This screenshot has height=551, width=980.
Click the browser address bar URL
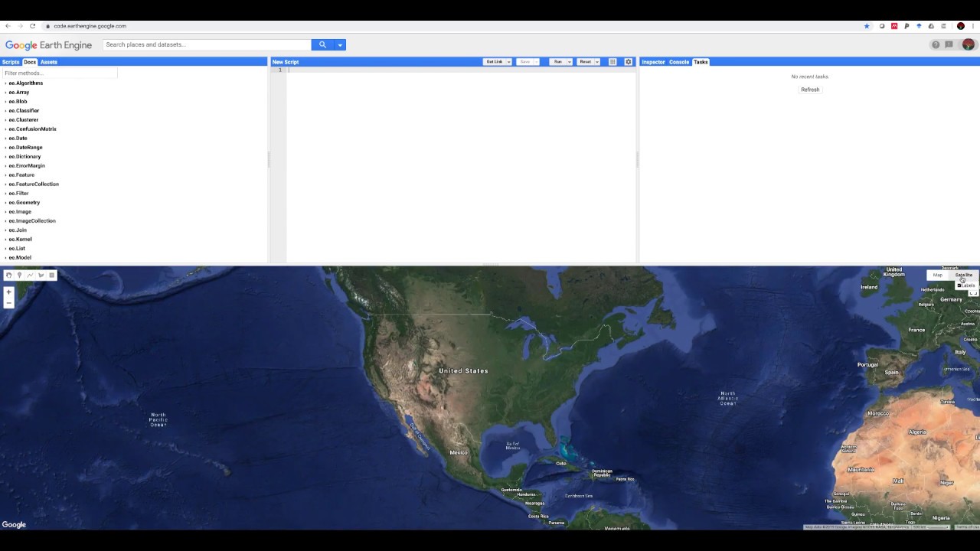click(x=90, y=26)
